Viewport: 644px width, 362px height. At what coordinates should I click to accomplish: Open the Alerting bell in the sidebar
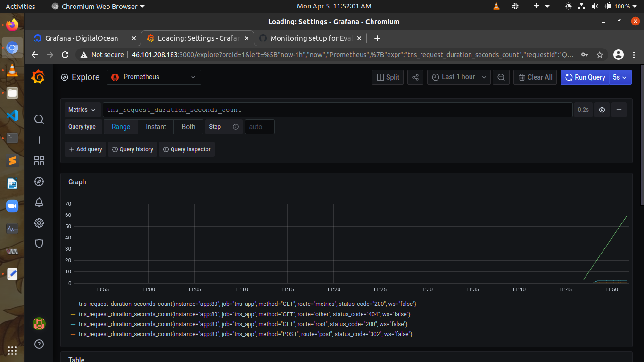coord(39,202)
